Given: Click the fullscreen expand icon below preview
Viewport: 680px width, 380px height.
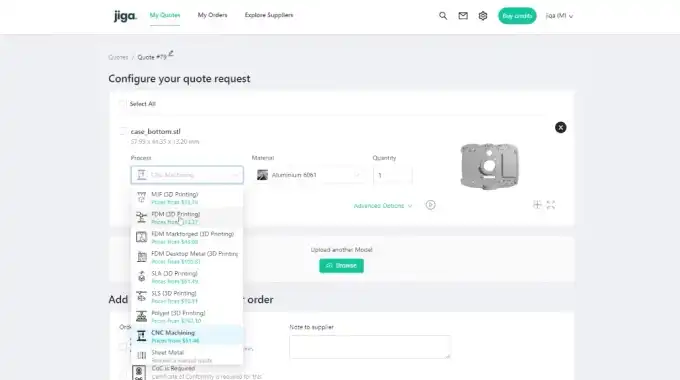Looking at the screenshot, I should pos(551,205).
